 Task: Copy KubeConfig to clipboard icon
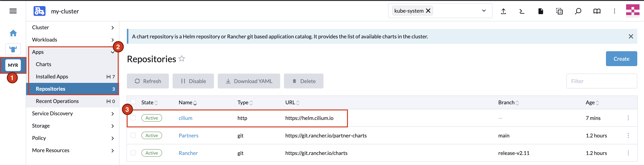pyautogui.click(x=559, y=11)
